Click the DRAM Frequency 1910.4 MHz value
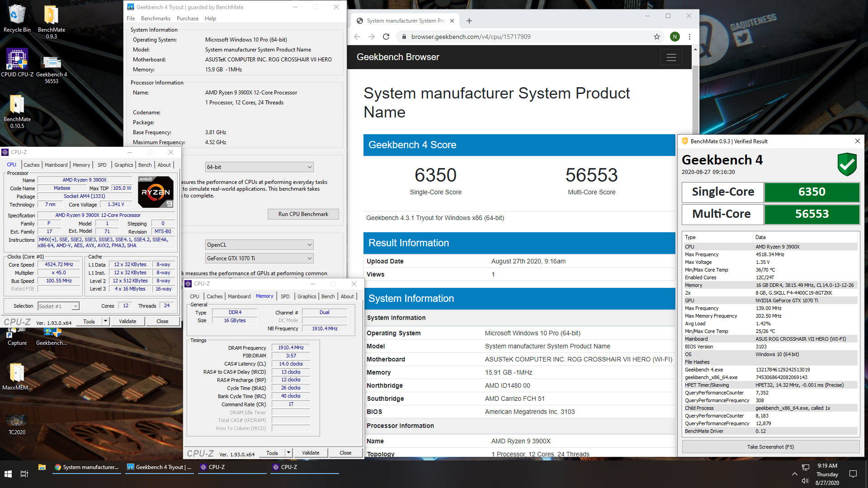868x488 pixels. click(291, 348)
